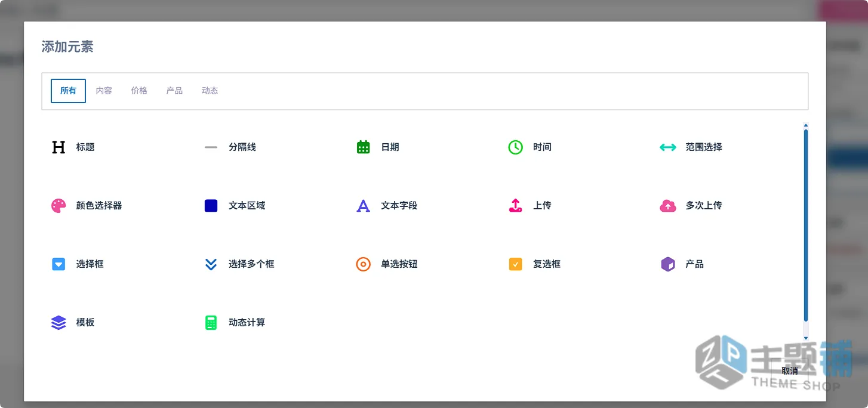The image size is (868, 408).
Task: Click the 选择多个框 element label
Action: point(251,264)
